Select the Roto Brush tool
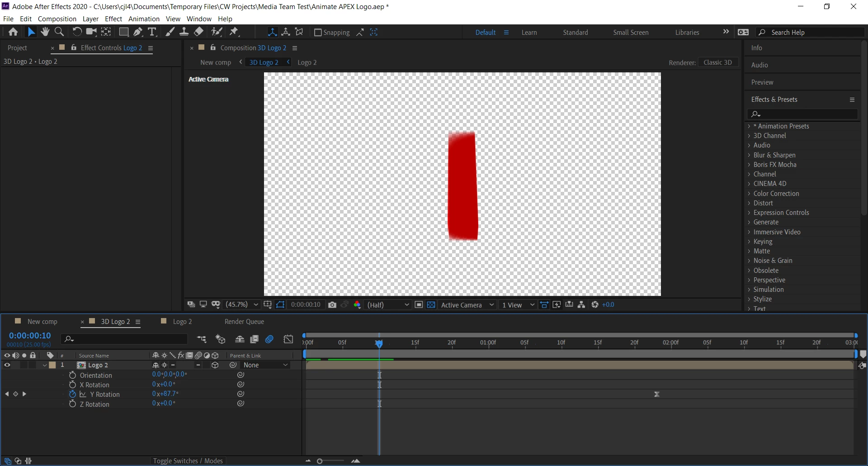This screenshot has width=868, height=466. (217, 32)
